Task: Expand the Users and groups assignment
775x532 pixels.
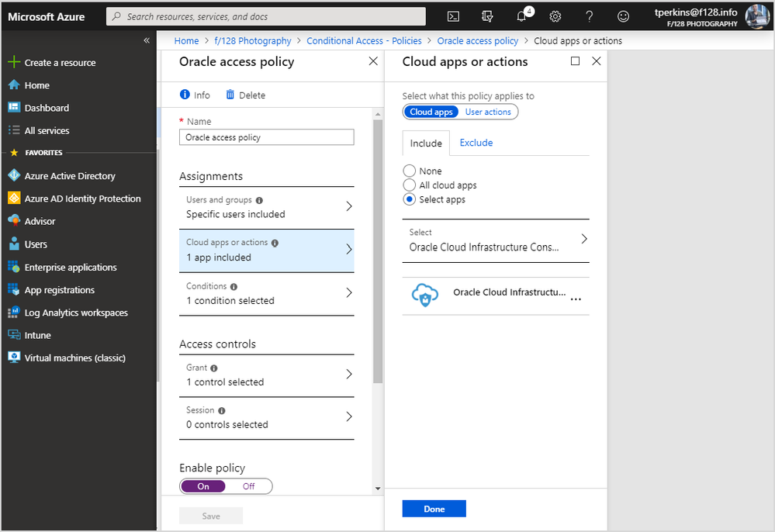Action: pyautogui.click(x=266, y=207)
